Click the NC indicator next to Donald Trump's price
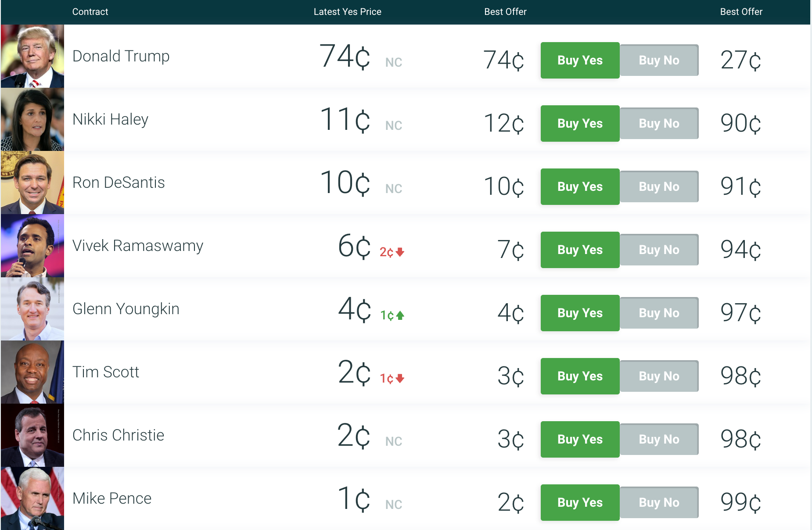 (x=393, y=62)
